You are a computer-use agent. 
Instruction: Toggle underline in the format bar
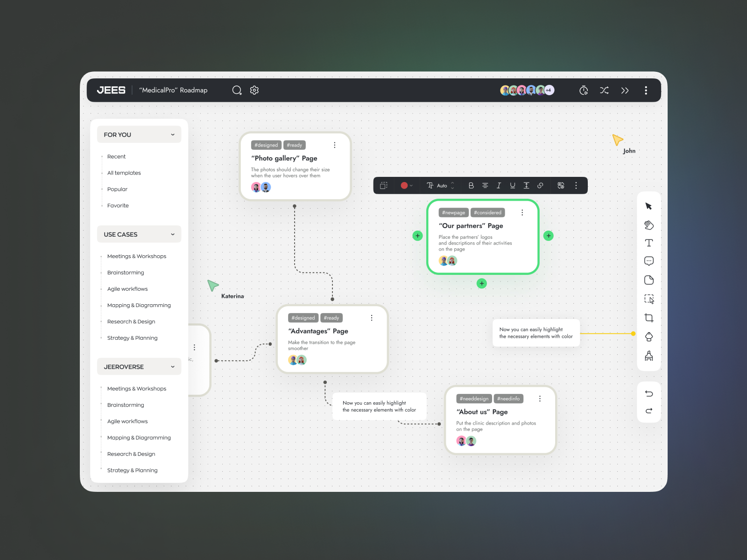tap(513, 185)
